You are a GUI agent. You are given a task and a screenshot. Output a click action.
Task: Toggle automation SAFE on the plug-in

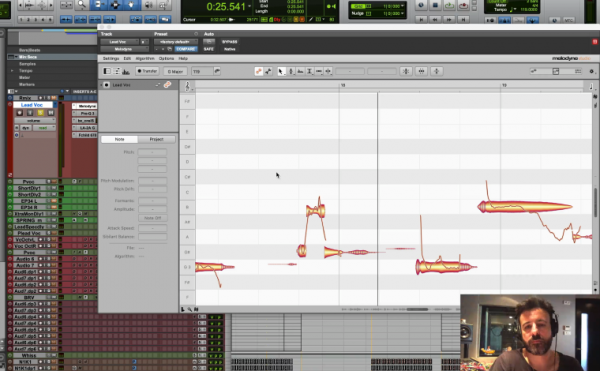coord(209,49)
